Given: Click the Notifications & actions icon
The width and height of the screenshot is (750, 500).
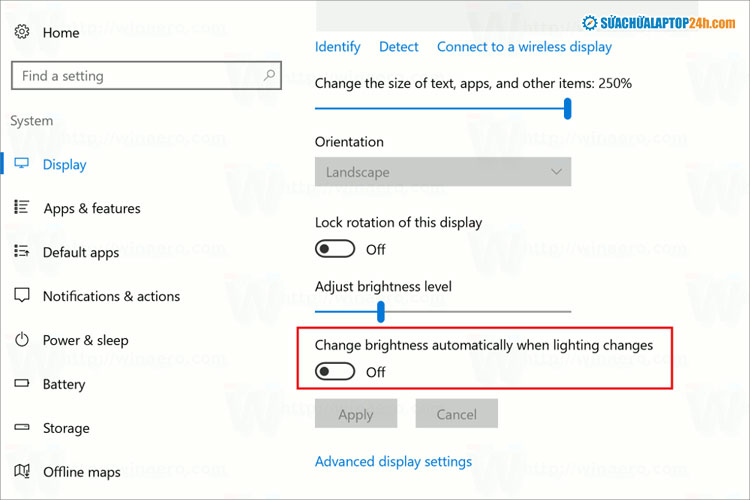Looking at the screenshot, I should 22,296.
